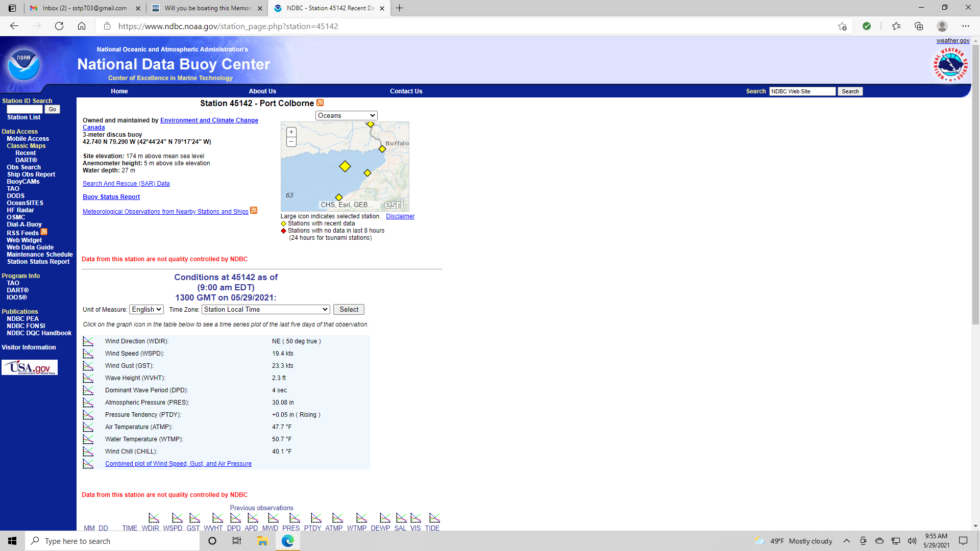Image resolution: width=980 pixels, height=551 pixels.
Task: Open graph icon above TIDE column
Action: pos(434,518)
